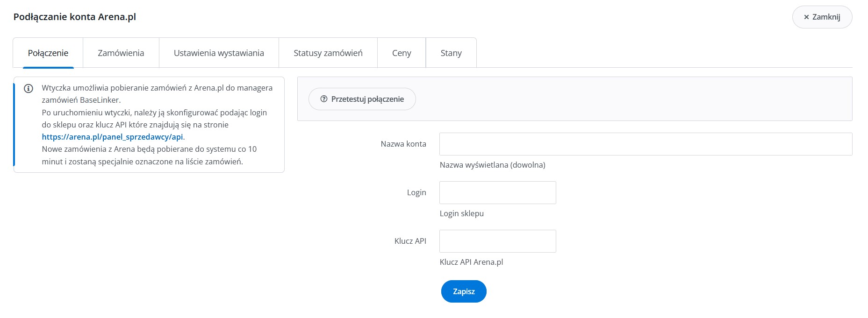Click the 'Login' field label
Viewport: 868px width, 318px height.
pyautogui.click(x=416, y=192)
